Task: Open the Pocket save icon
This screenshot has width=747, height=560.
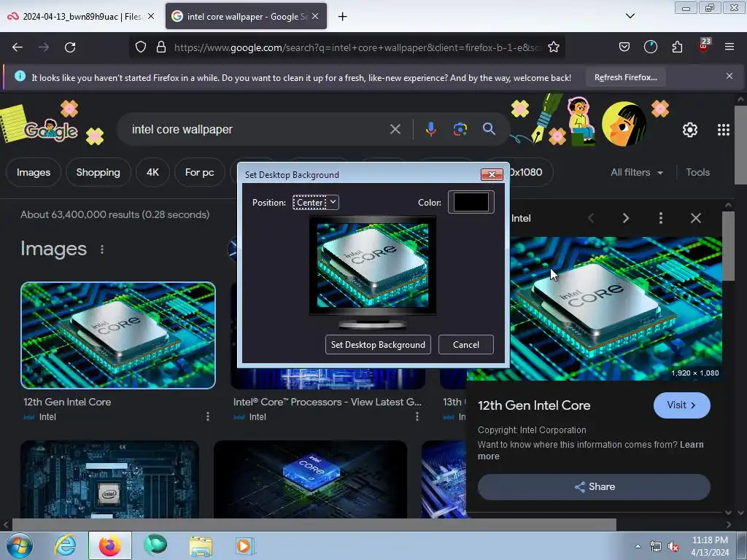Action: [x=624, y=47]
